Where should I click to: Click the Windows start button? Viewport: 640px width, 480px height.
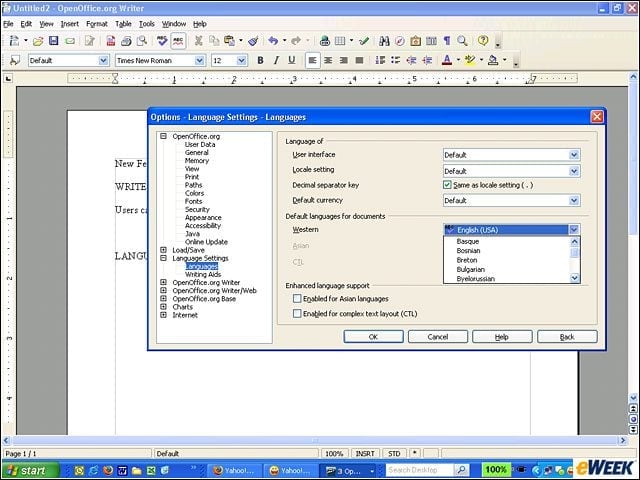30,470
